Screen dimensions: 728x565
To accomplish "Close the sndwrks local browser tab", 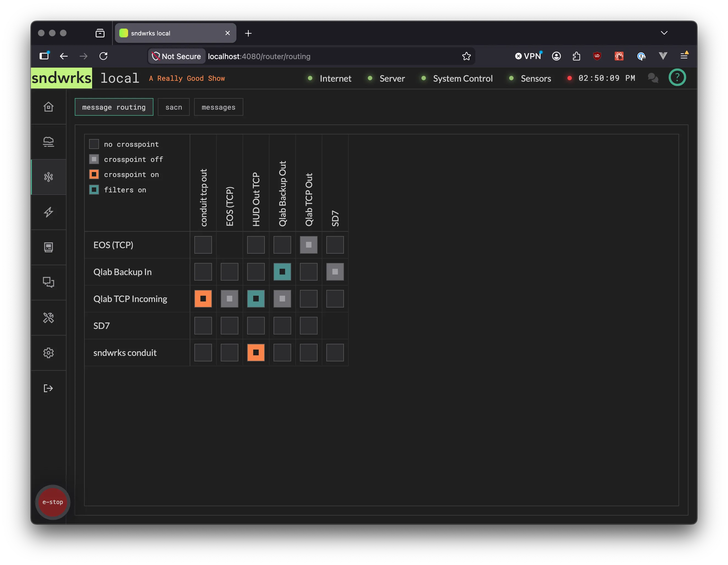I will pyautogui.click(x=228, y=33).
